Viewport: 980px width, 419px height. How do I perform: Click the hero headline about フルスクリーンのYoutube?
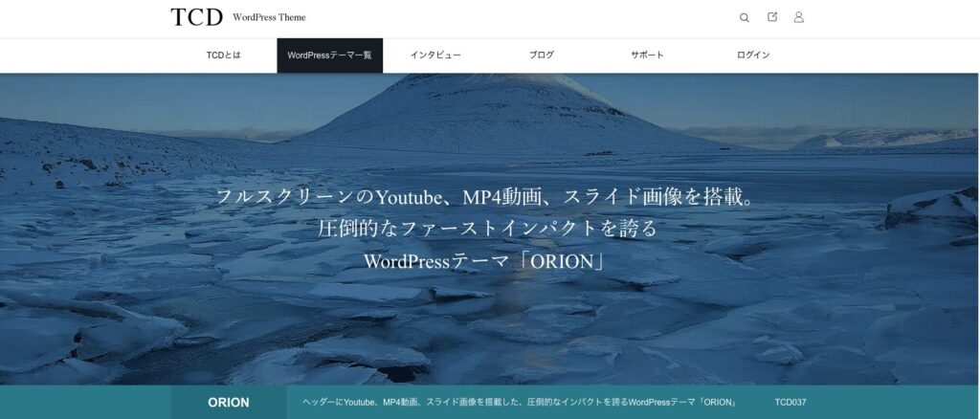[487, 197]
